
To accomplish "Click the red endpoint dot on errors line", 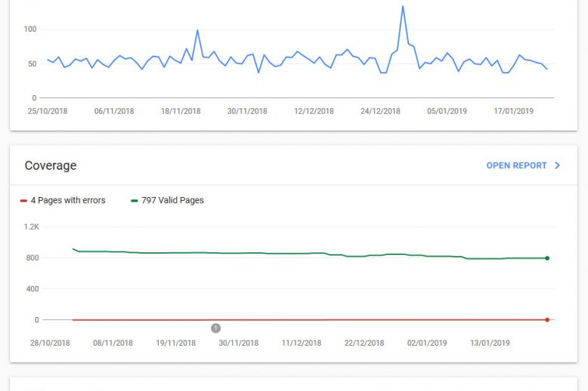I will click(x=547, y=319).
